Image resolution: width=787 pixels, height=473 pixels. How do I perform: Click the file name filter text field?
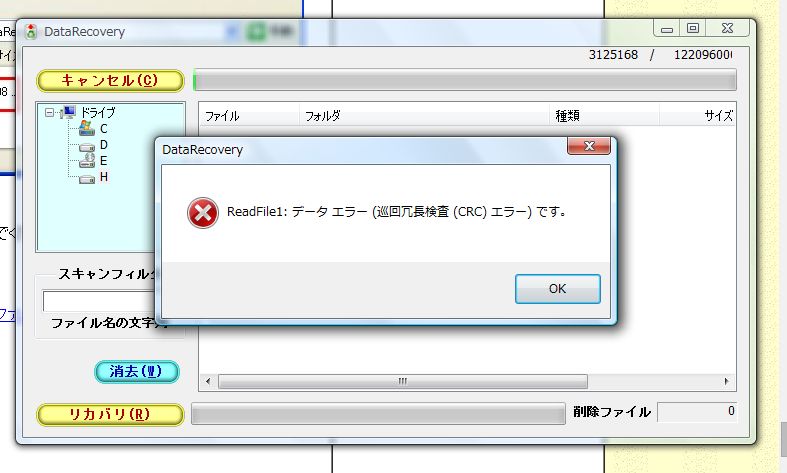(x=100, y=301)
